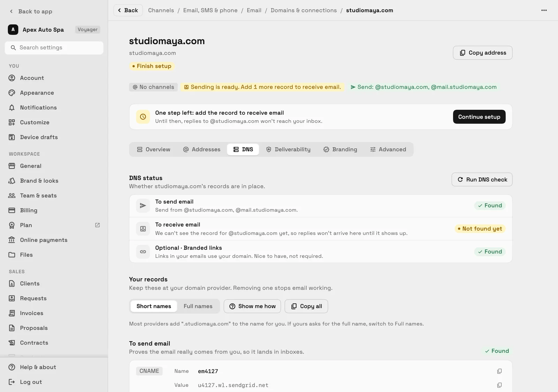
Task: Open external Plan link icon in sidebar
Action: coord(97,225)
